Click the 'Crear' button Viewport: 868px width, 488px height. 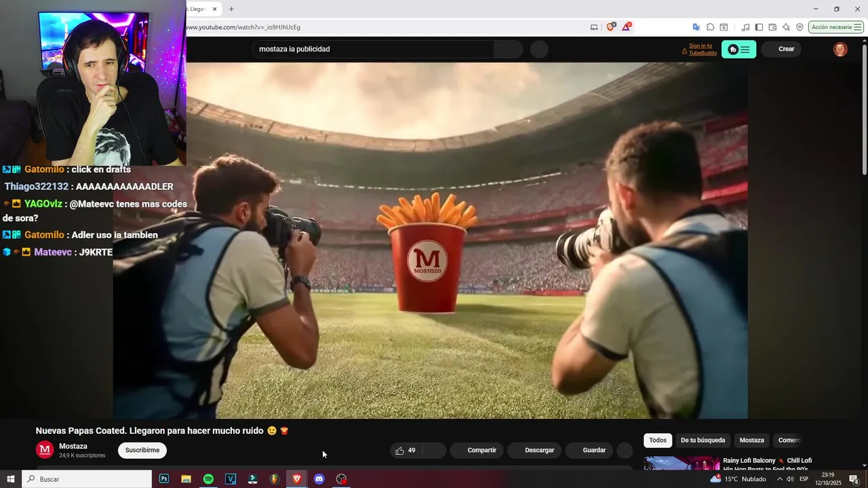coord(781,49)
